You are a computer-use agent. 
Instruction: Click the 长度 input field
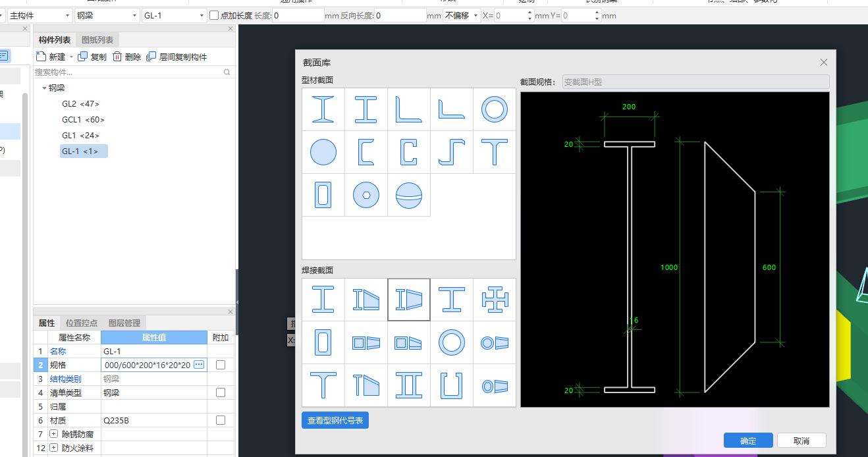click(298, 15)
